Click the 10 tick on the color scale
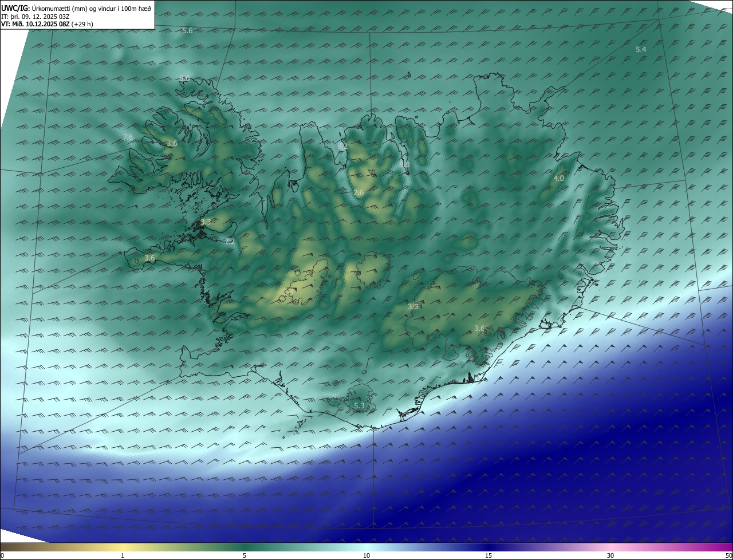 pyautogui.click(x=366, y=555)
